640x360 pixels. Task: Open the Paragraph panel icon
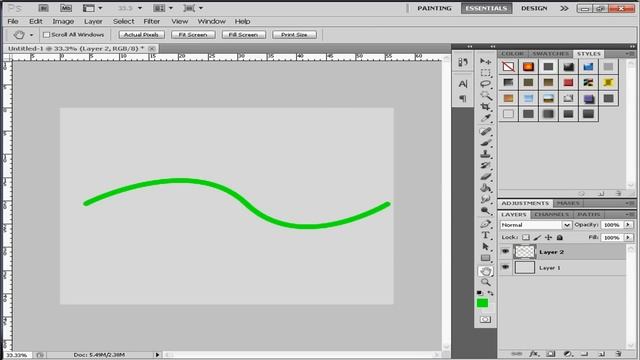(463, 98)
